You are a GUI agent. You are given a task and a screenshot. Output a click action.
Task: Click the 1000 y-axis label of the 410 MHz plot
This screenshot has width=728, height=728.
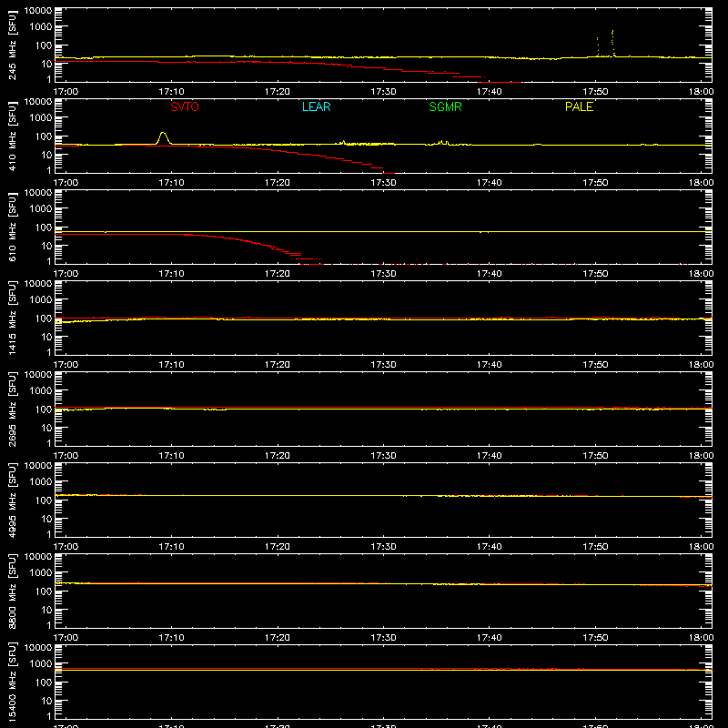click(40, 118)
